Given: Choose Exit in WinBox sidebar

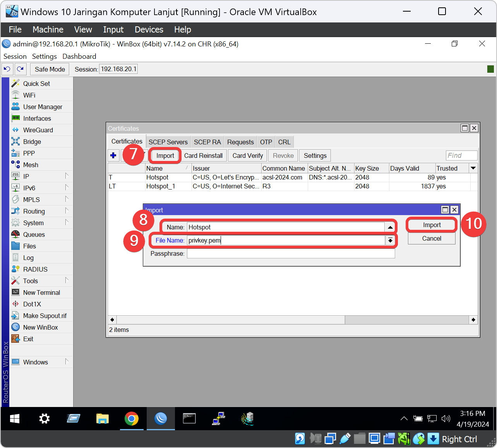Looking at the screenshot, I should coord(28,339).
